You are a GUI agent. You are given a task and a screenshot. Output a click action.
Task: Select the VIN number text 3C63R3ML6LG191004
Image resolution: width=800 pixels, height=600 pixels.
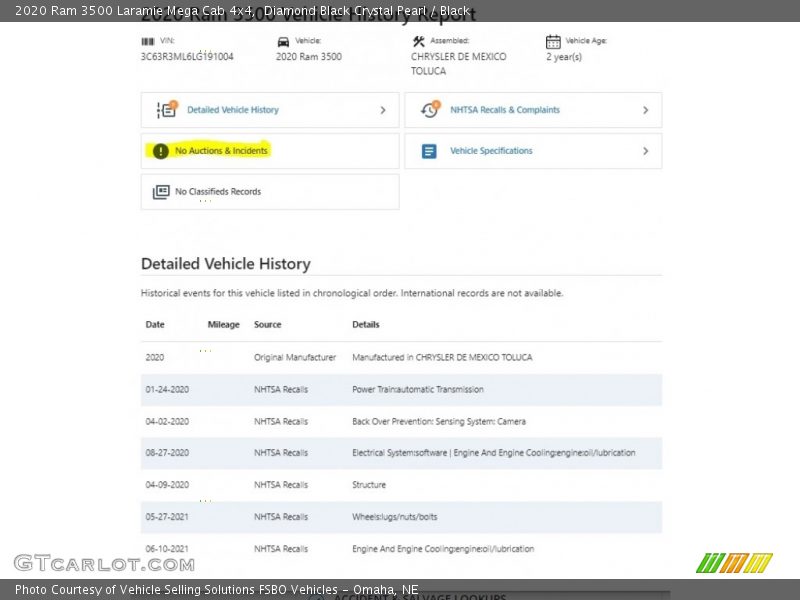click(x=187, y=57)
